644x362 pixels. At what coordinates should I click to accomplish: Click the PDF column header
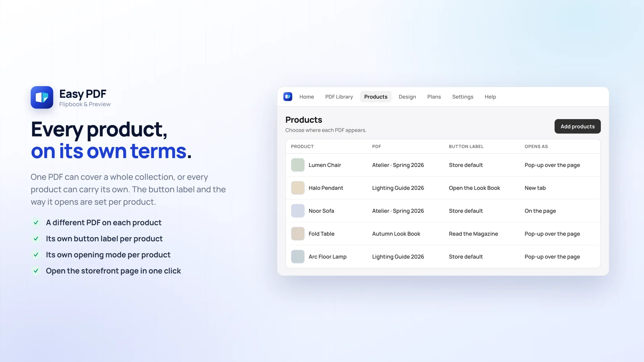point(377,146)
